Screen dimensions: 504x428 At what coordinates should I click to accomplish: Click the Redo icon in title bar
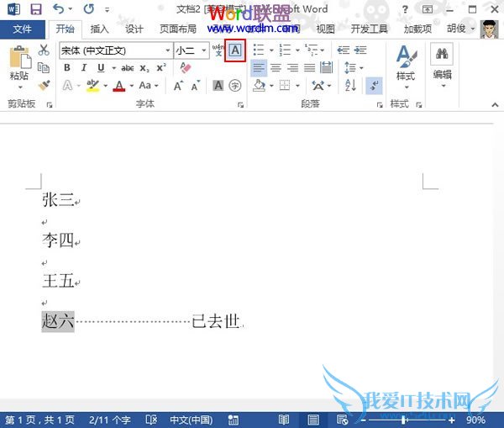click(x=89, y=9)
